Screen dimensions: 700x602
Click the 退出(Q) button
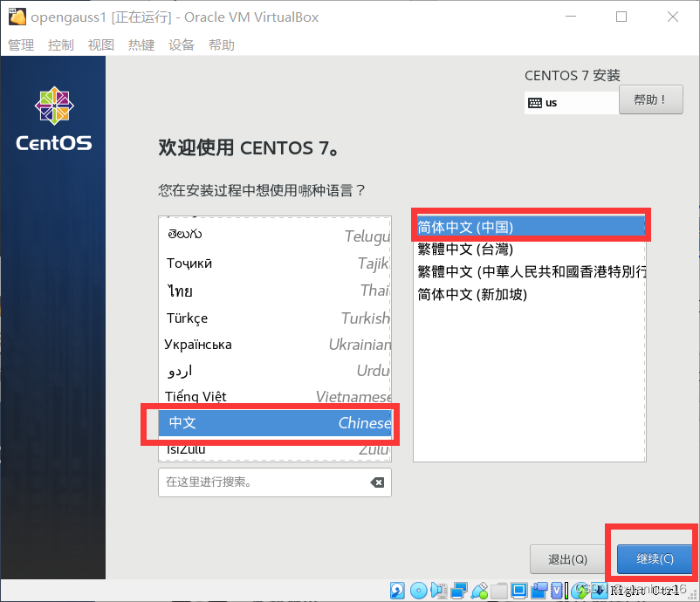click(x=568, y=559)
